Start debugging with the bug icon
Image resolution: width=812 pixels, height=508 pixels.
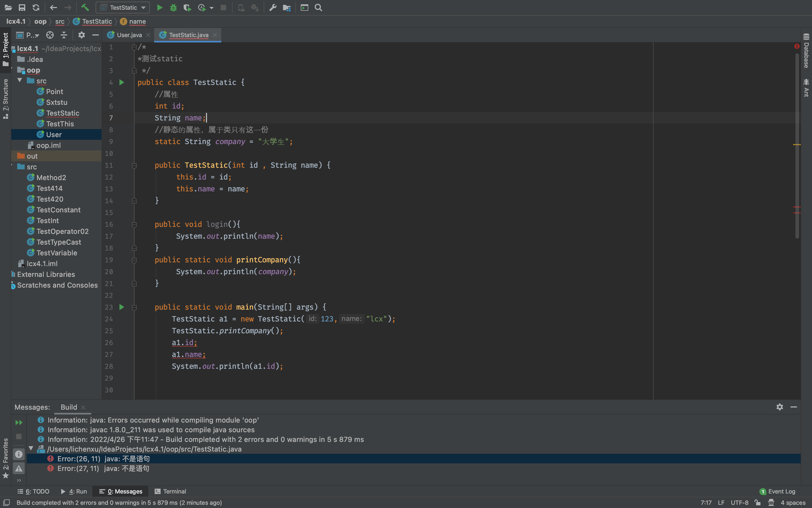click(x=173, y=8)
